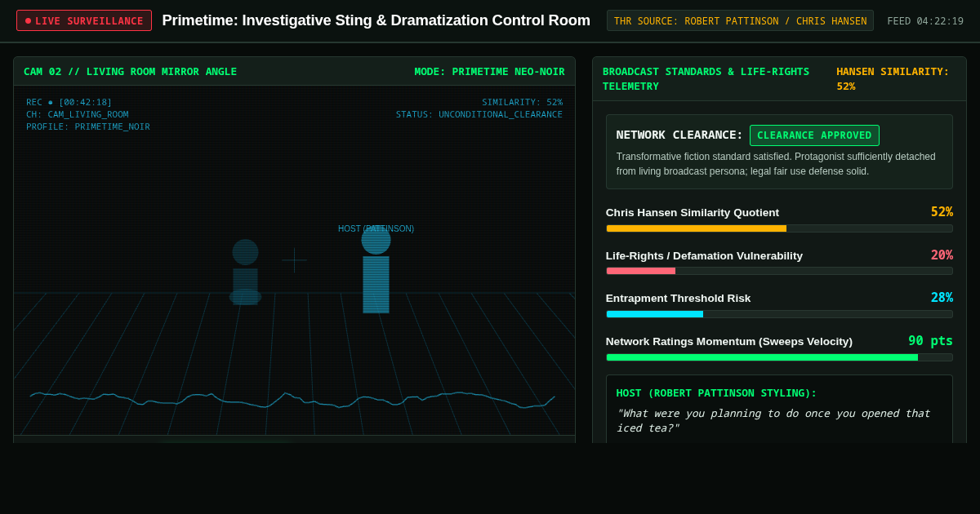Click the Chris Hansen Similarity Quotient label
The height and width of the screenshot is (514, 980).
pos(693,212)
